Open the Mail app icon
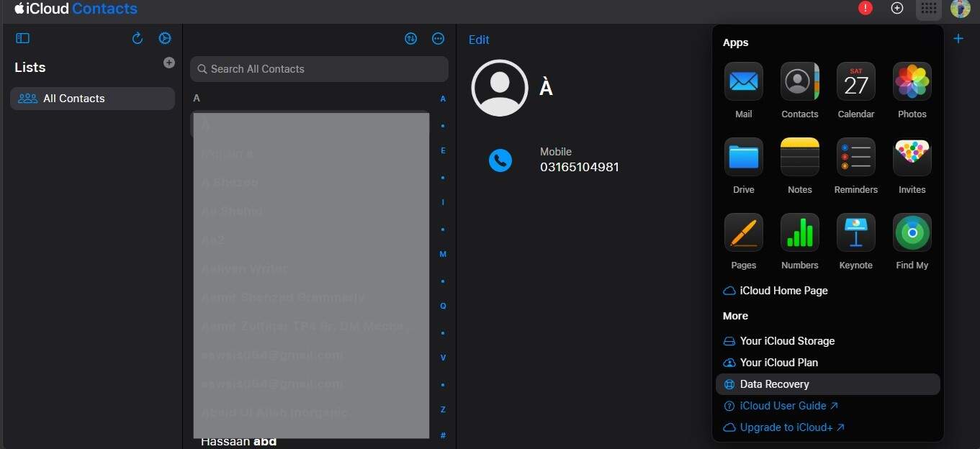Viewport: 980px width, 449px height. [743, 81]
